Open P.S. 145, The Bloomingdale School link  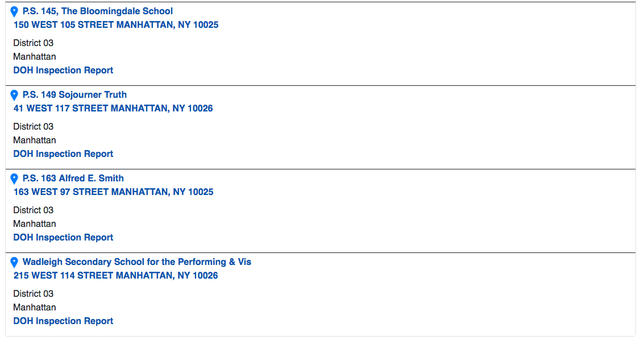click(x=97, y=11)
